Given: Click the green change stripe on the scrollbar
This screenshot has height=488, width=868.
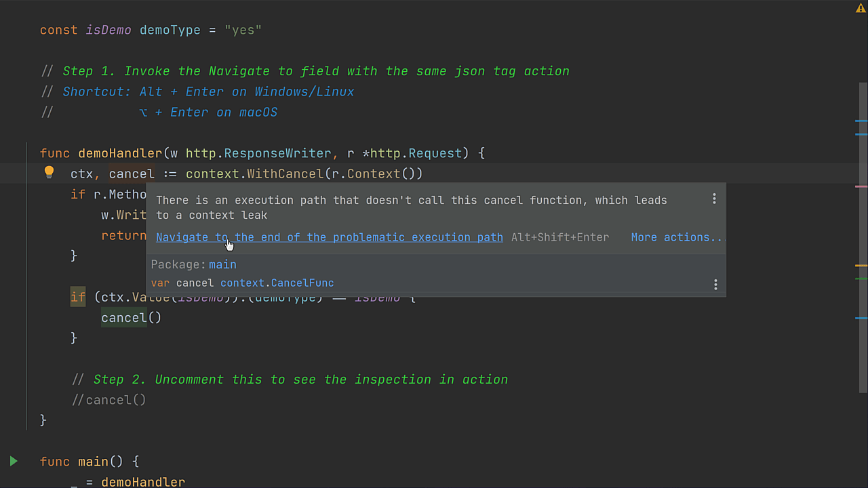Looking at the screenshot, I should [x=863, y=279].
